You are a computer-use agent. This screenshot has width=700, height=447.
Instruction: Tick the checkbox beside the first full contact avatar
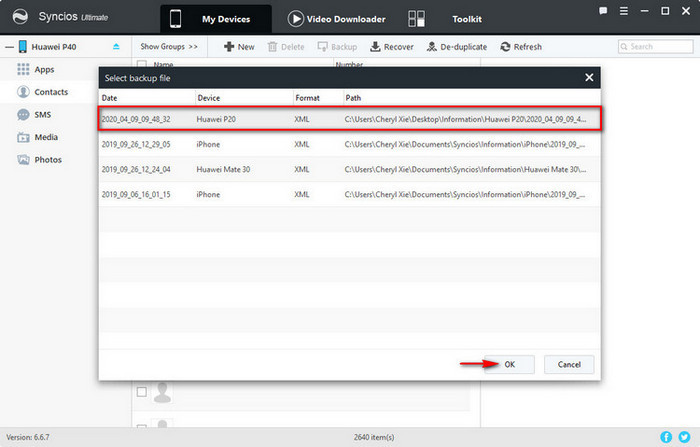point(142,392)
